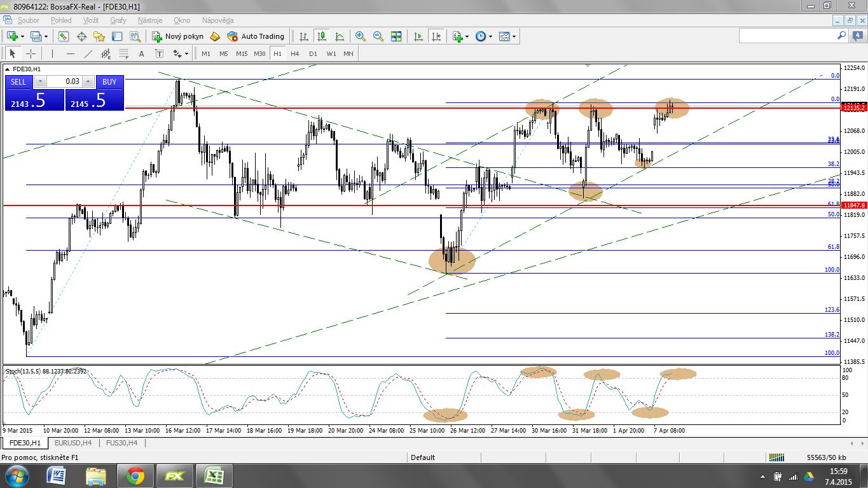Image resolution: width=868 pixels, height=488 pixels.
Task: Select the crosshair cursor tool
Action: pos(31,53)
